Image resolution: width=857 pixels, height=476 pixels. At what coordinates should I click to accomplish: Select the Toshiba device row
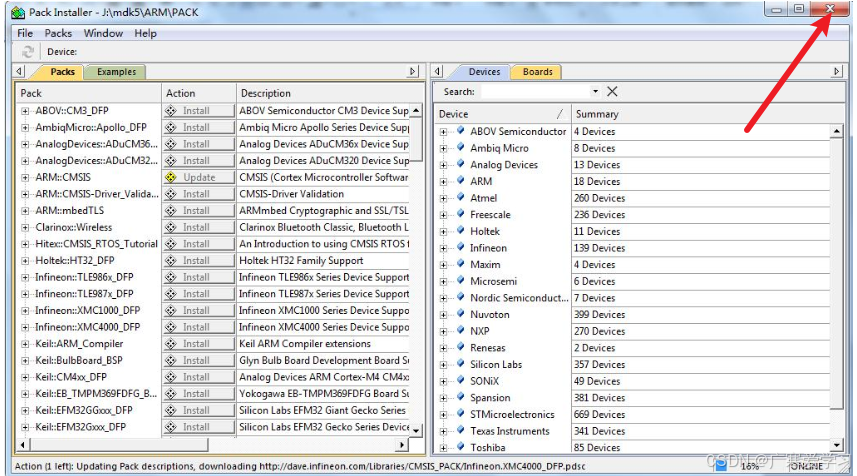(634, 447)
